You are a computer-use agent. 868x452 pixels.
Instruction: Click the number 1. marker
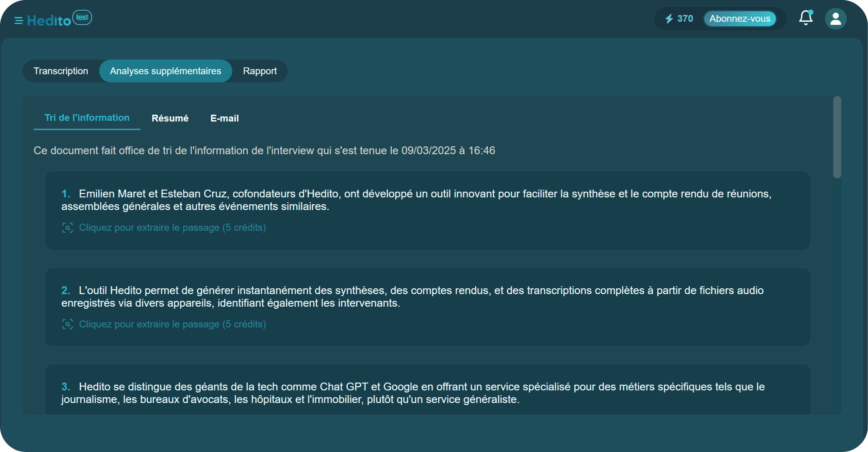tap(66, 194)
